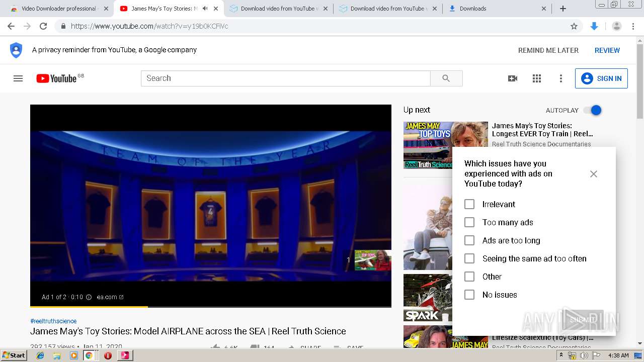Mute the tab via speaker icon
The image size is (644, 362).
pyautogui.click(x=205, y=9)
